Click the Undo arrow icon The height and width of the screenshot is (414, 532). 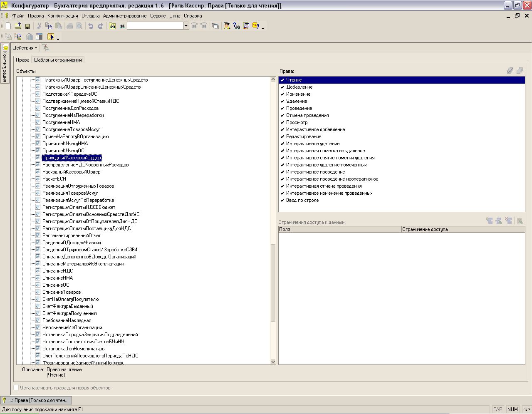point(91,26)
